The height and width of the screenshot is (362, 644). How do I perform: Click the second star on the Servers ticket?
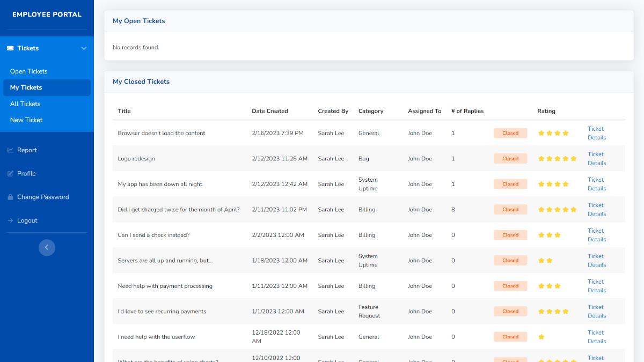pyautogui.click(x=549, y=260)
